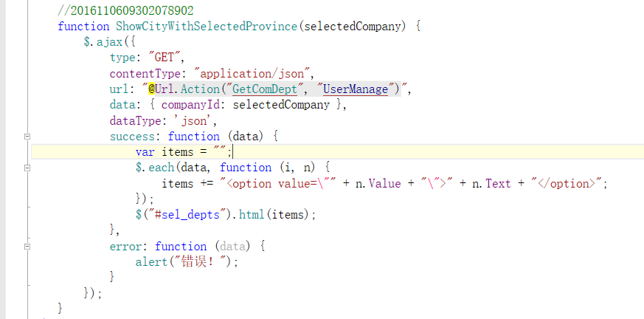Collapse the $.each function code block
This screenshot has height=319, width=644.
pos(27,168)
